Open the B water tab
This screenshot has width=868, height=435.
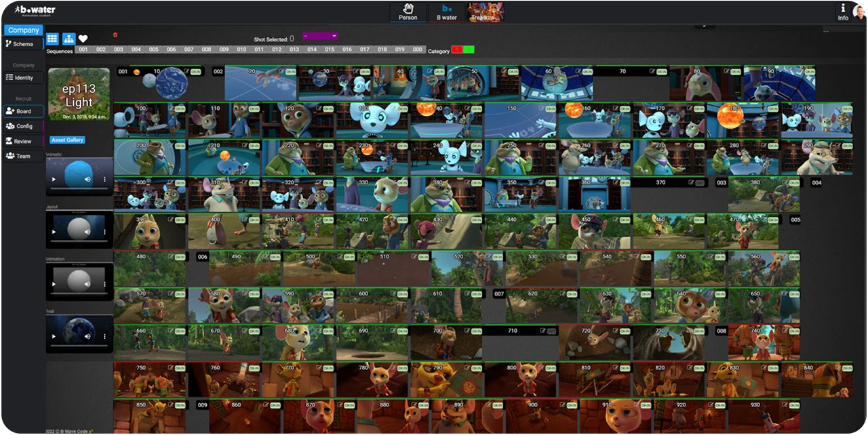pos(447,12)
